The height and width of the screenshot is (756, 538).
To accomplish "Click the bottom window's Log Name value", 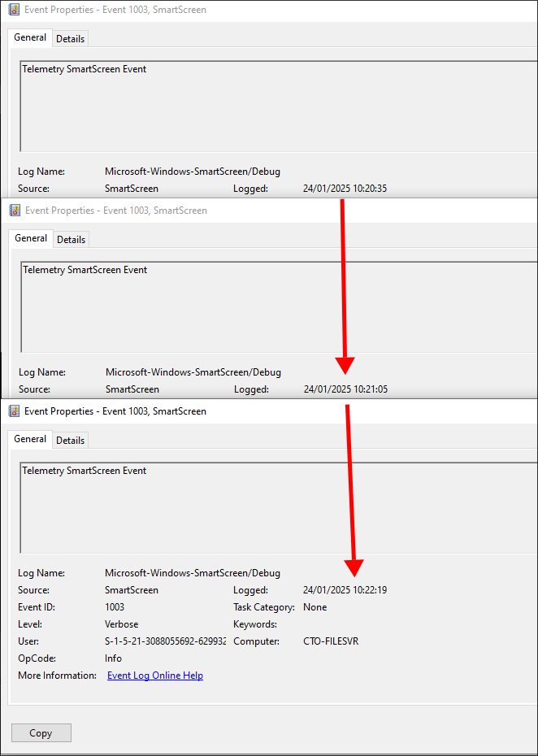I will point(193,573).
